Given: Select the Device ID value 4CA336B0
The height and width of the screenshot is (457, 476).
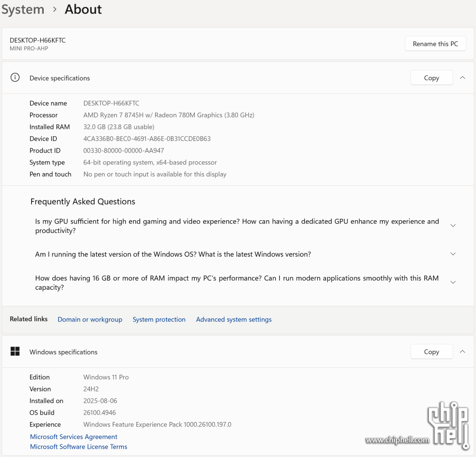Looking at the screenshot, I should pyautogui.click(x=147, y=139).
